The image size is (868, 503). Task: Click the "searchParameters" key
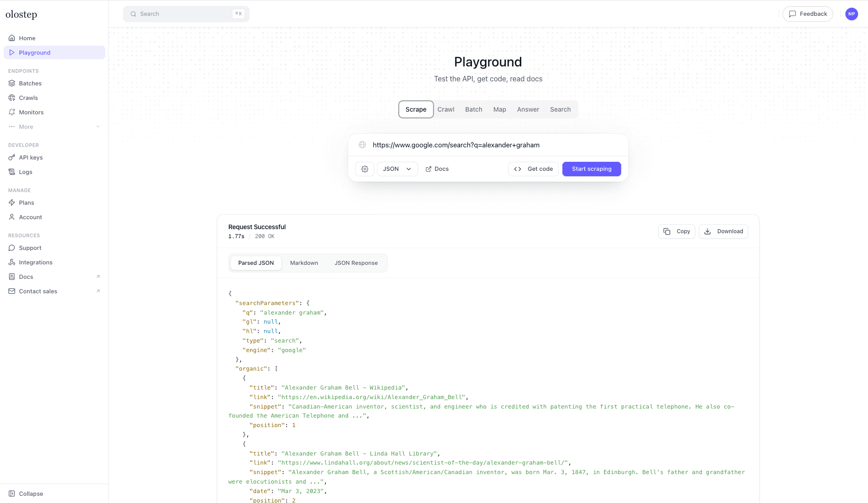pyautogui.click(x=267, y=303)
